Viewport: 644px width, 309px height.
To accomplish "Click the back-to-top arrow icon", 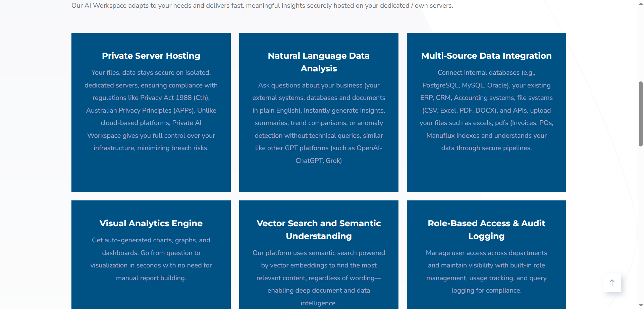I will click(x=612, y=283).
